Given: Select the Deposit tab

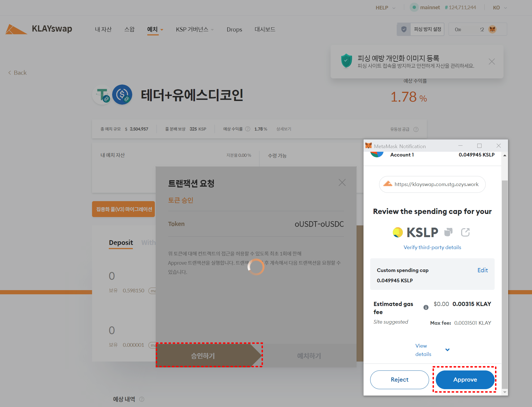Looking at the screenshot, I should point(121,242).
